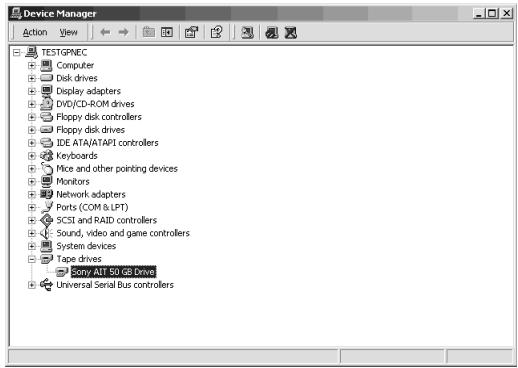Open Properties via toolbar icon

pos(192,32)
